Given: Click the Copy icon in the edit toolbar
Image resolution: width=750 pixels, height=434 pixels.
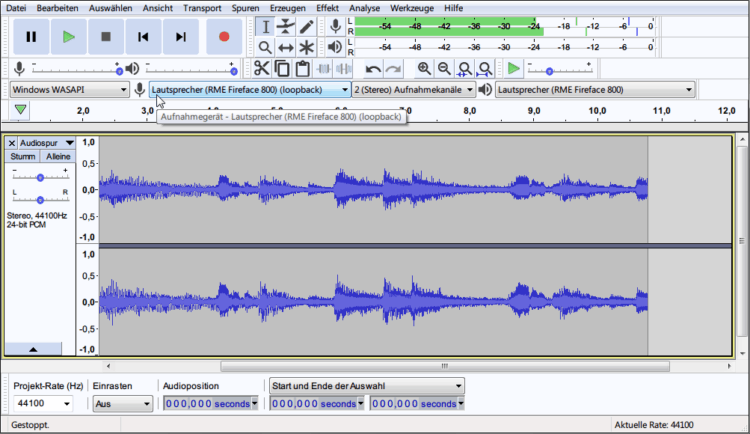Looking at the screenshot, I should click(x=282, y=69).
